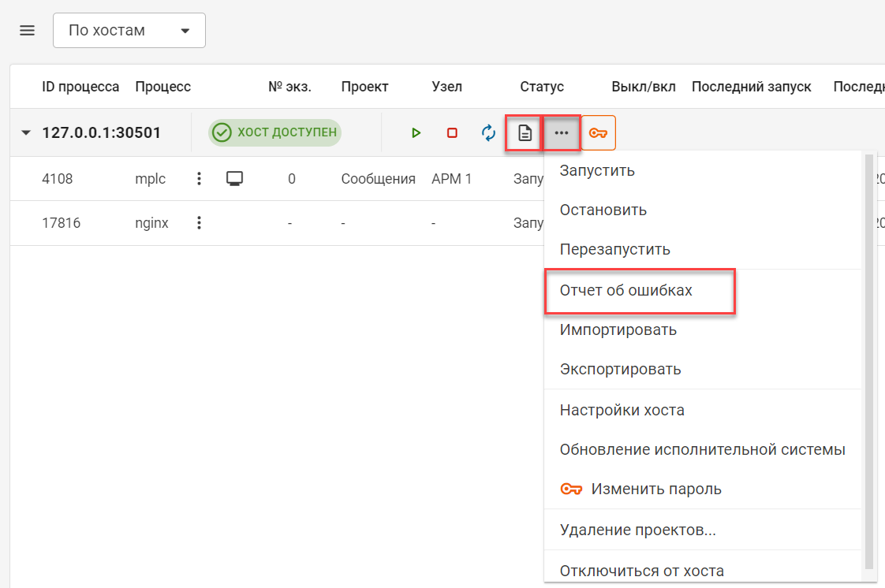The width and height of the screenshot is (885, 588).
Task: Click the three-dots host menu button
Action: (x=562, y=133)
